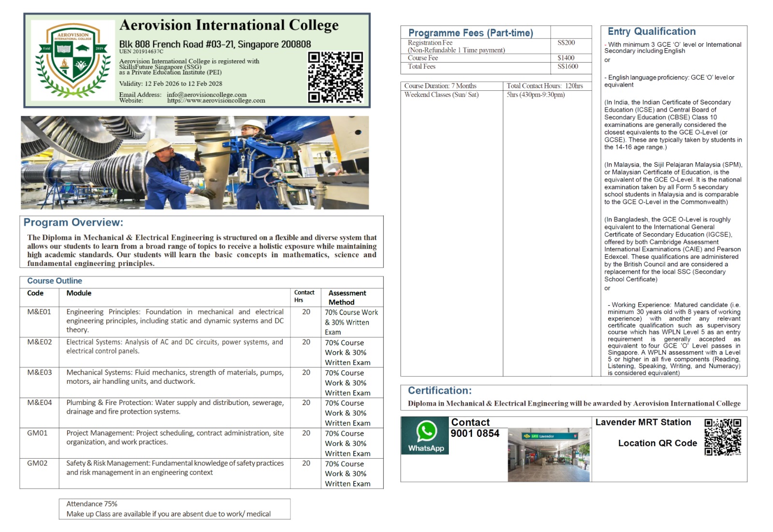Select the Course Outline heading
773x532 pixels.
tap(55, 281)
